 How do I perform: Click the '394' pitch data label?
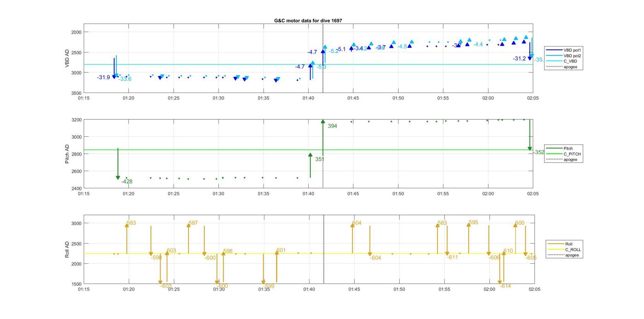coord(332,126)
